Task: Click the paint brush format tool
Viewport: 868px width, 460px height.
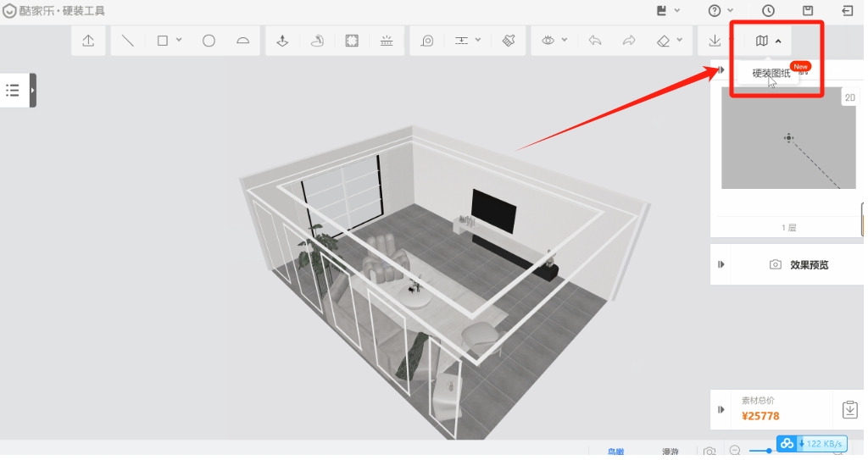Action: (x=508, y=41)
